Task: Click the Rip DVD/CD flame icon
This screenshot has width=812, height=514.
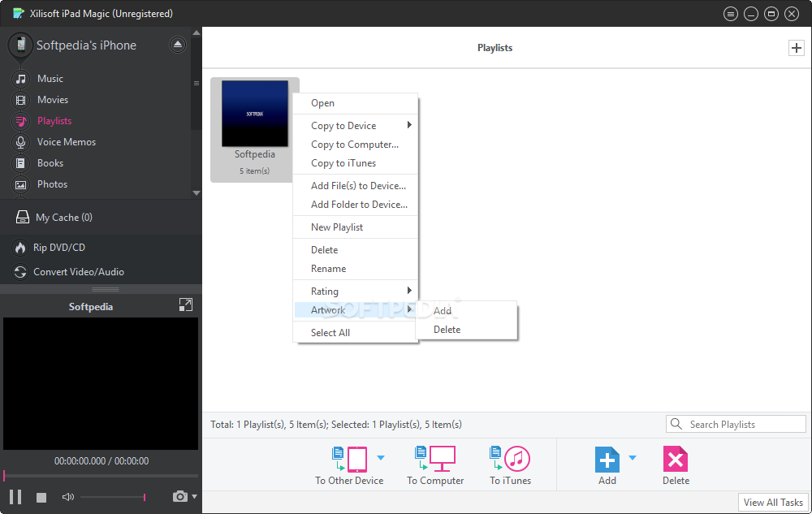Action: click(x=20, y=248)
